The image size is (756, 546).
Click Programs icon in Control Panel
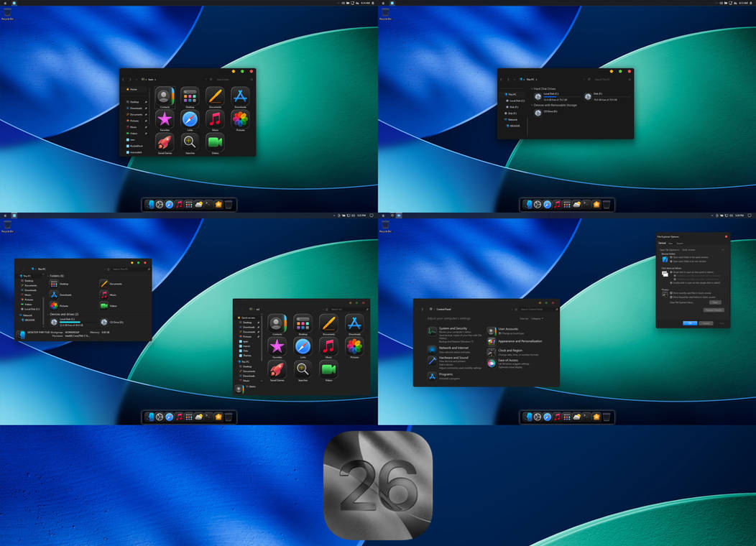coord(432,376)
